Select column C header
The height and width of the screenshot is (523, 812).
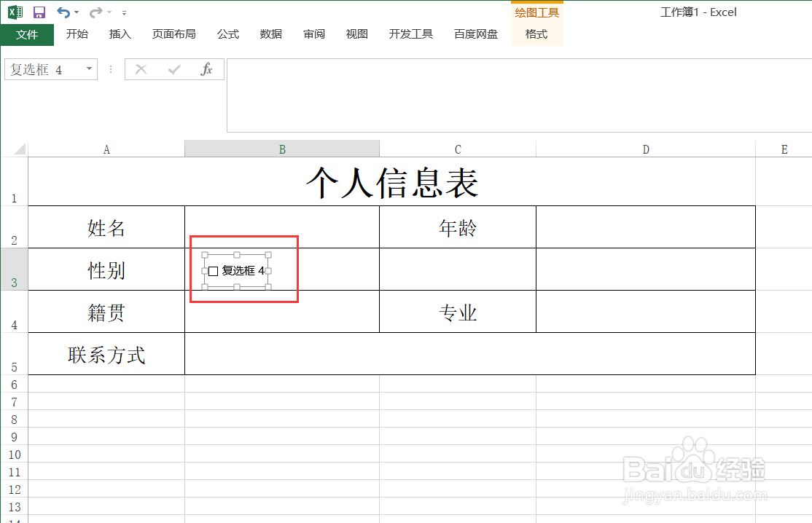458,149
